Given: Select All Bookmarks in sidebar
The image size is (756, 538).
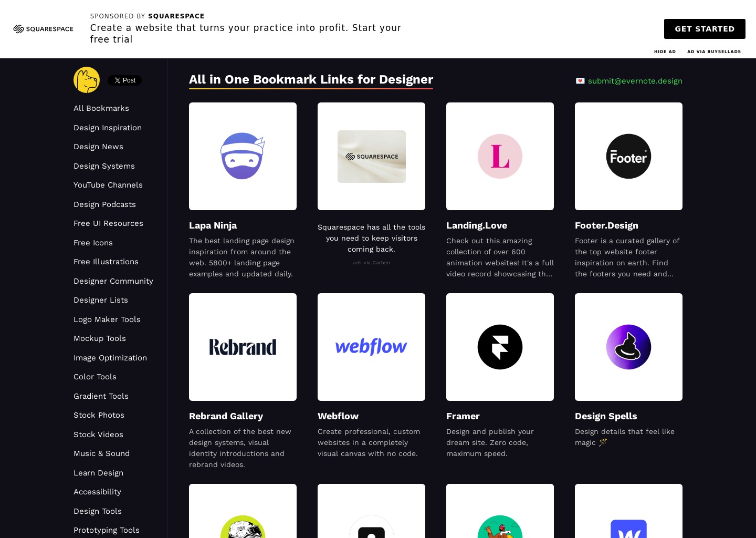Looking at the screenshot, I should coord(101,108).
